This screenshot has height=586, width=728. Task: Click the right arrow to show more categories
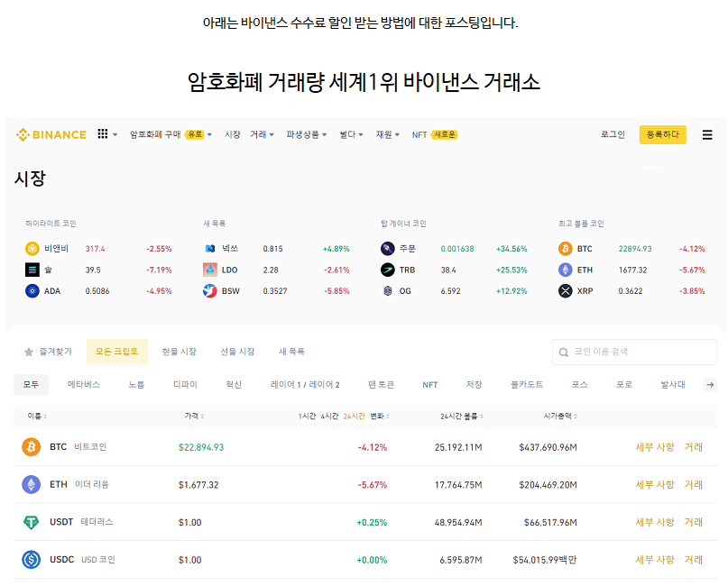click(x=710, y=384)
